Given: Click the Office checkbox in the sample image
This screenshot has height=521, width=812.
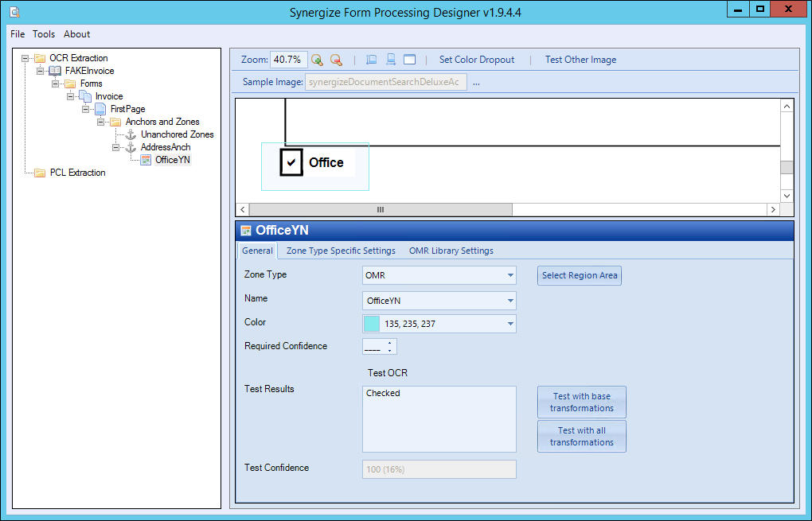Looking at the screenshot, I should tap(291, 162).
